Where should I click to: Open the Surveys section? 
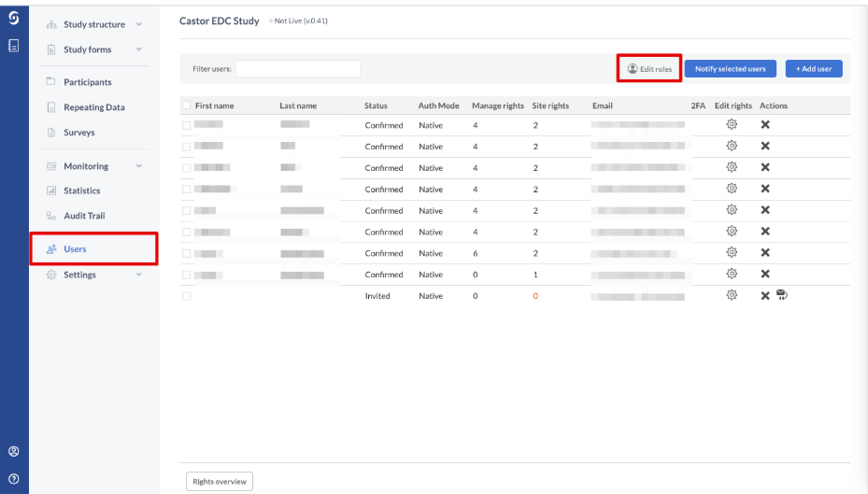pyautogui.click(x=79, y=133)
